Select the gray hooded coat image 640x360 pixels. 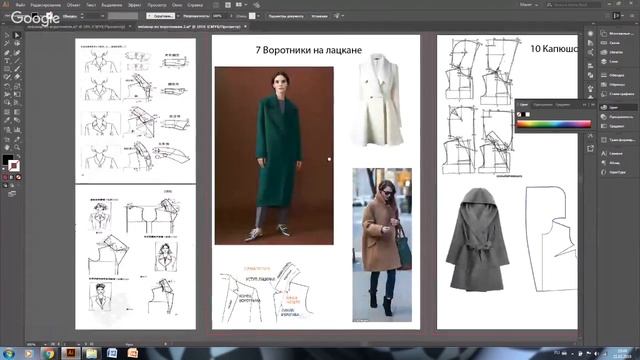[x=478, y=240]
